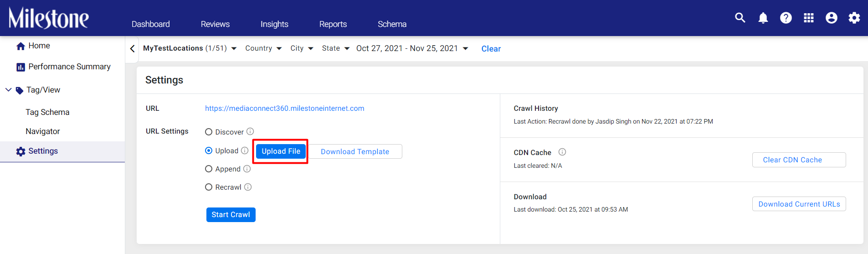The height and width of the screenshot is (254, 868).
Task: Show info for CDN Cache
Action: (x=562, y=152)
